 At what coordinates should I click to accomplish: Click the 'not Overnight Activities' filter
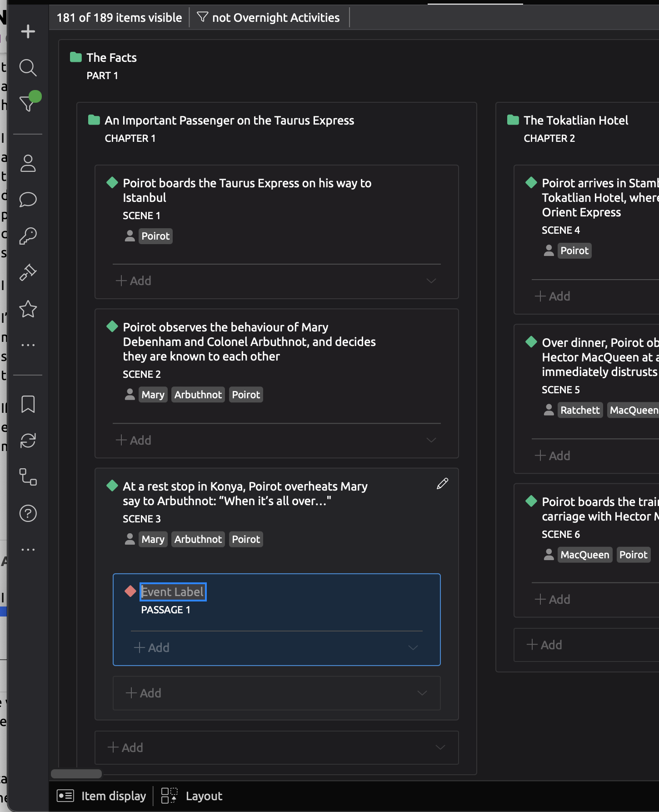pos(269,18)
